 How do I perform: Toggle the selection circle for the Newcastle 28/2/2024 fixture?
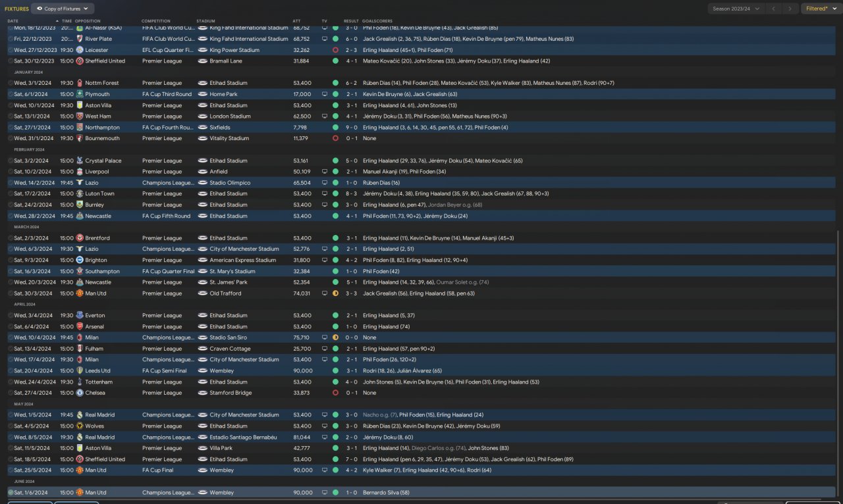tap(11, 216)
